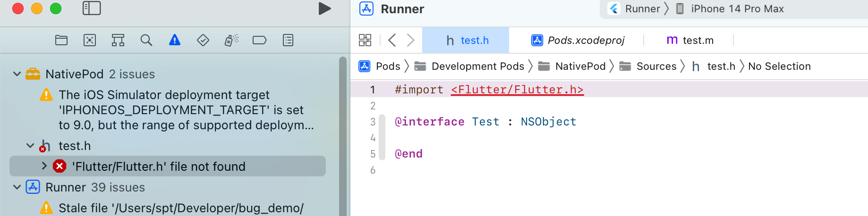Collapse the test.h issue group
This screenshot has width=868, height=216.
pyautogui.click(x=30, y=146)
